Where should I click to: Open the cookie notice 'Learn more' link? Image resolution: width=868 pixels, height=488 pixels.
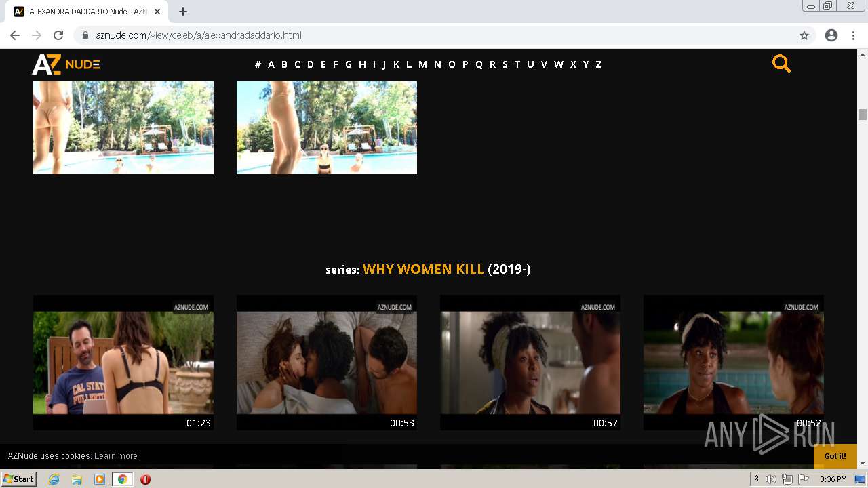click(116, 456)
